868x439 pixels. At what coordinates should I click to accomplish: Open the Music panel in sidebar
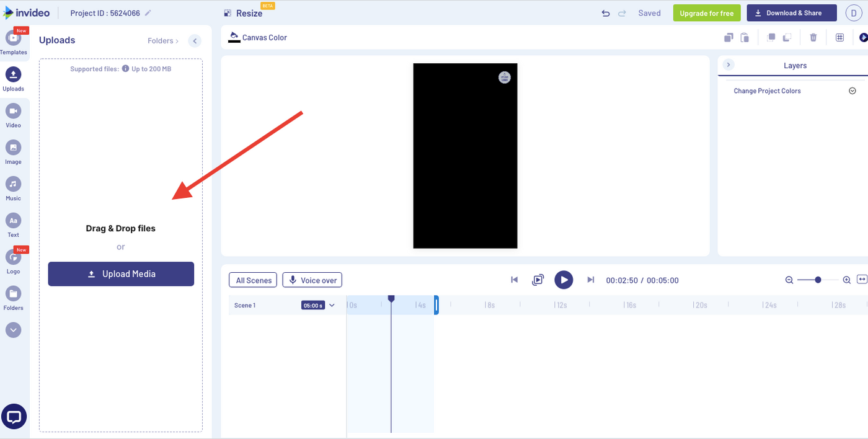coord(13,188)
